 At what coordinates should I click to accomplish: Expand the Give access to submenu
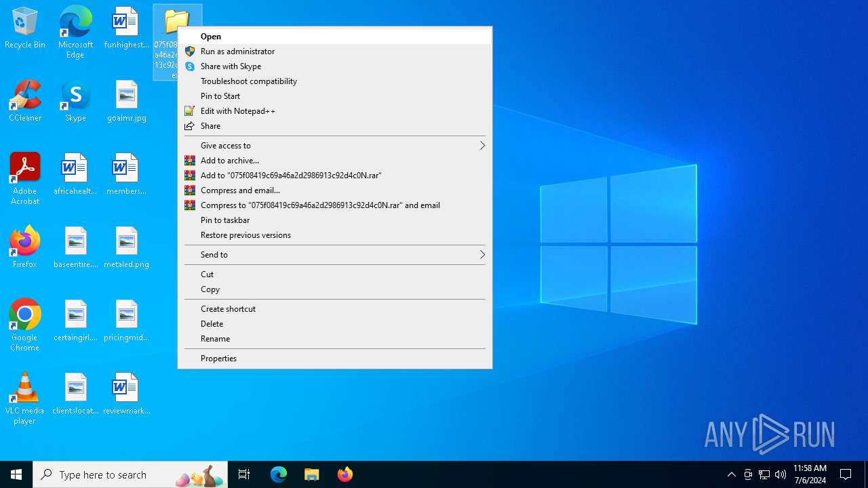335,146
